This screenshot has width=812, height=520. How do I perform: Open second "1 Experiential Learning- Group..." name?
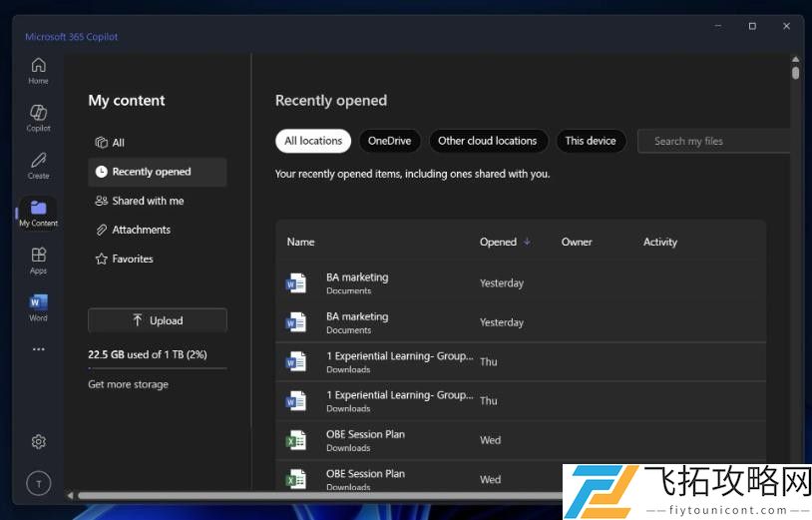point(400,395)
